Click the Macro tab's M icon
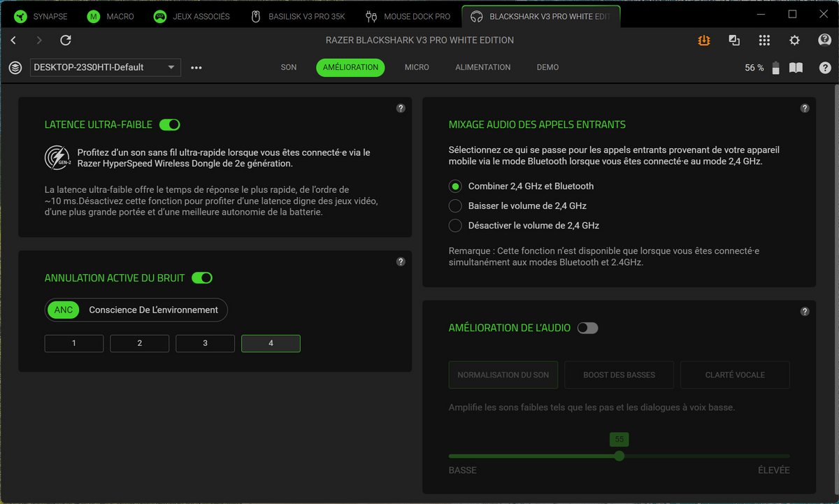The width and height of the screenshot is (839, 504). [93, 16]
